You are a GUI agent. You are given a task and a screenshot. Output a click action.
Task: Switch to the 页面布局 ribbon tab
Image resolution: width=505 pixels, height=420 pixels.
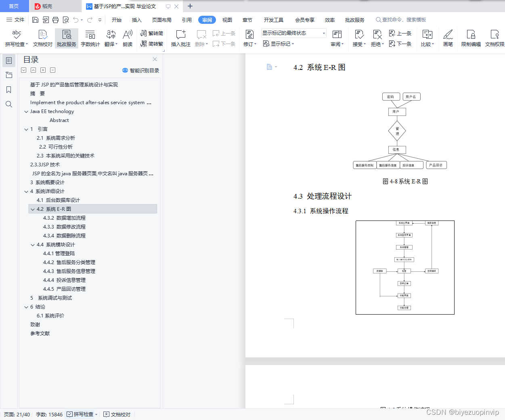point(162,20)
